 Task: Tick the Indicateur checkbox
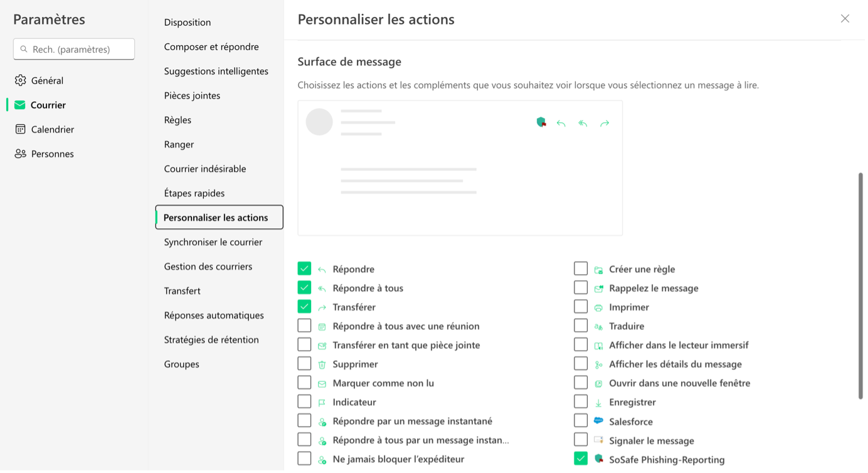click(304, 401)
